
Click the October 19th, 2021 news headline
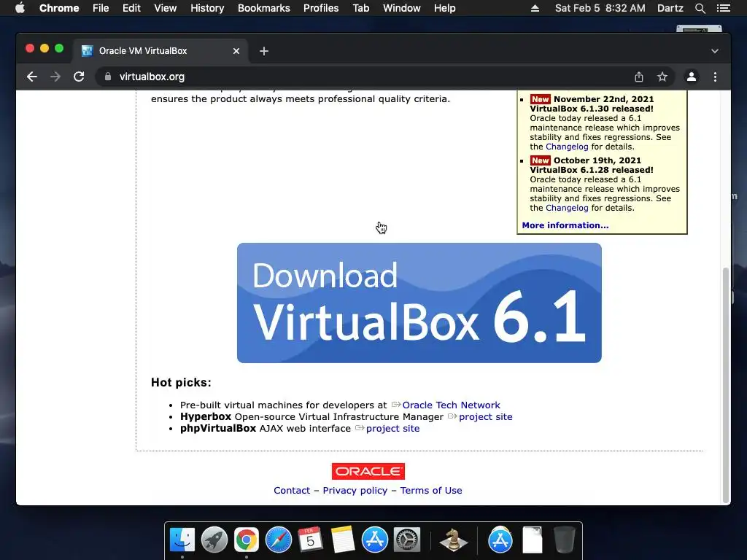coord(592,166)
